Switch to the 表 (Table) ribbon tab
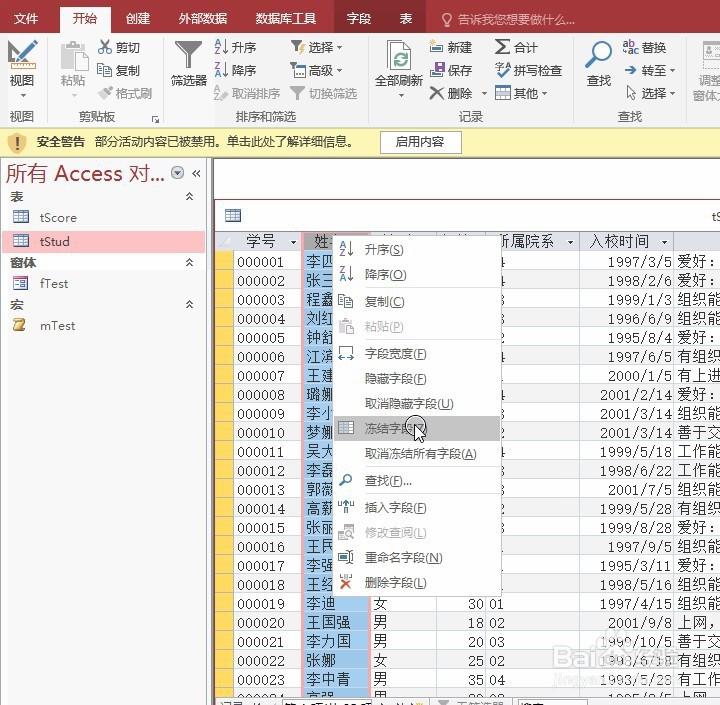The height and width of the screenshot is (705, 720). click(x=405, y=19)
